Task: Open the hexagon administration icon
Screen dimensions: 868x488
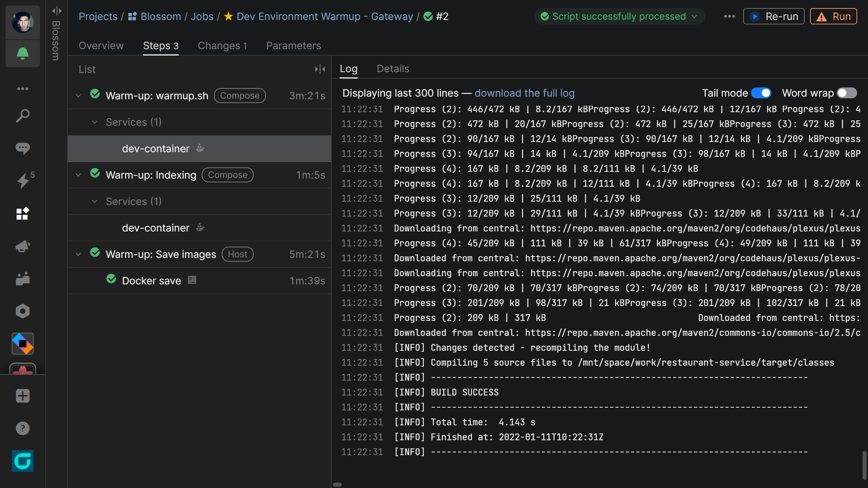Action: [23, 311]
